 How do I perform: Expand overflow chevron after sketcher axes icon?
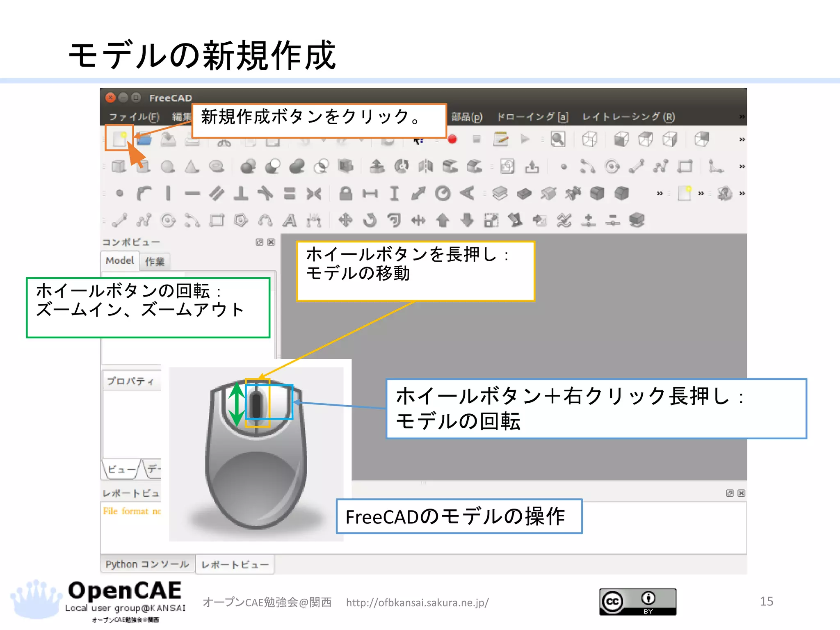click(742, 167)
